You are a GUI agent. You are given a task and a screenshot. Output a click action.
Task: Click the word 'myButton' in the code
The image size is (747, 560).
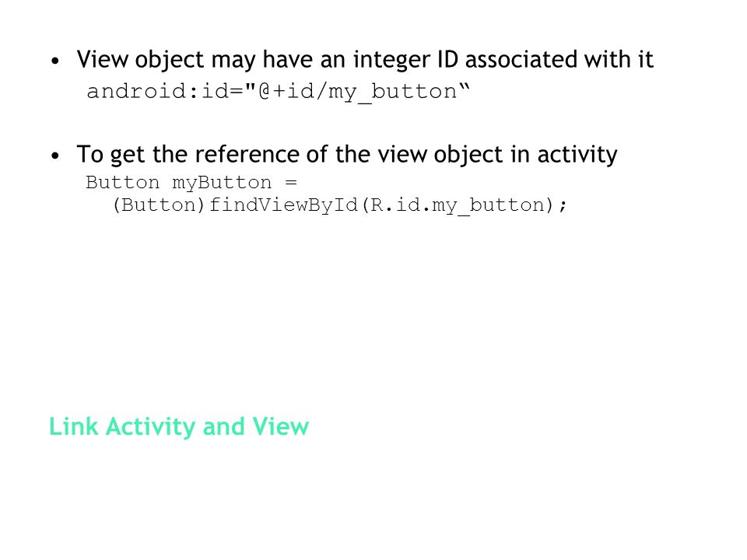point(222,184)
